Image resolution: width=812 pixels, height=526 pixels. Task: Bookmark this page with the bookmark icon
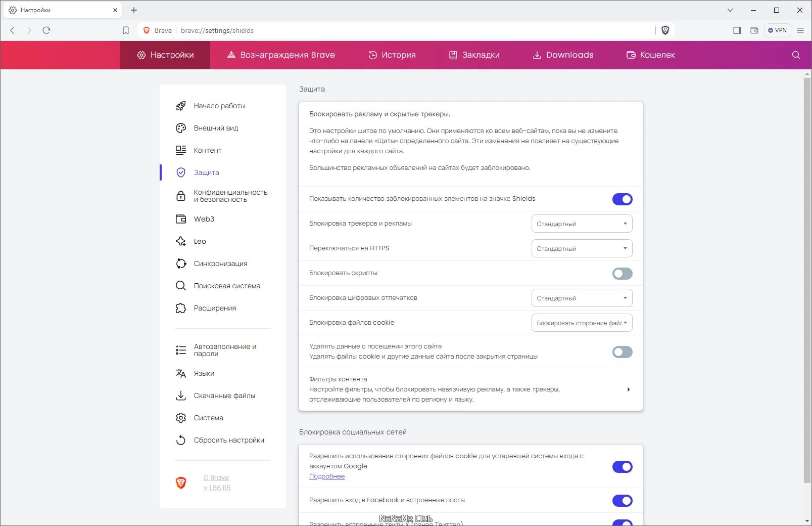[126, 30]
